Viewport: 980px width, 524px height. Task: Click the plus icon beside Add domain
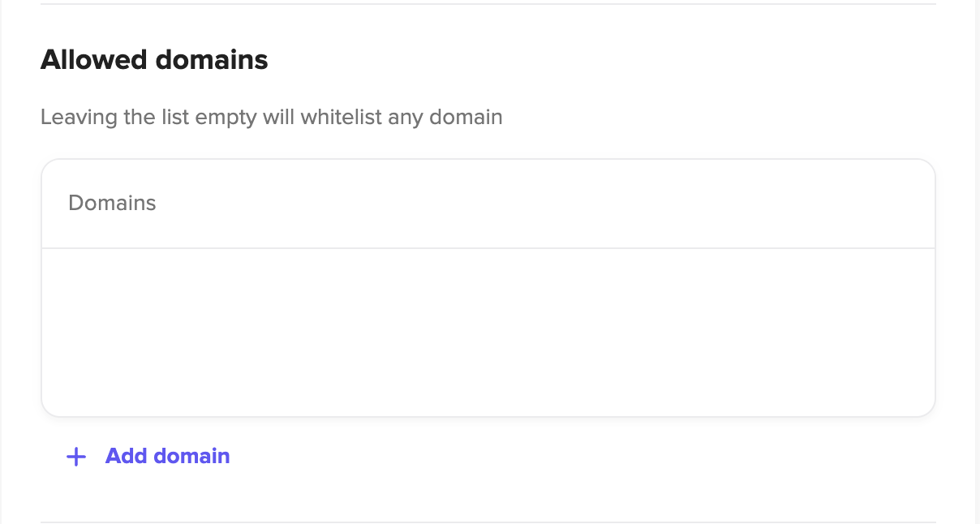[x=76, y=457]
